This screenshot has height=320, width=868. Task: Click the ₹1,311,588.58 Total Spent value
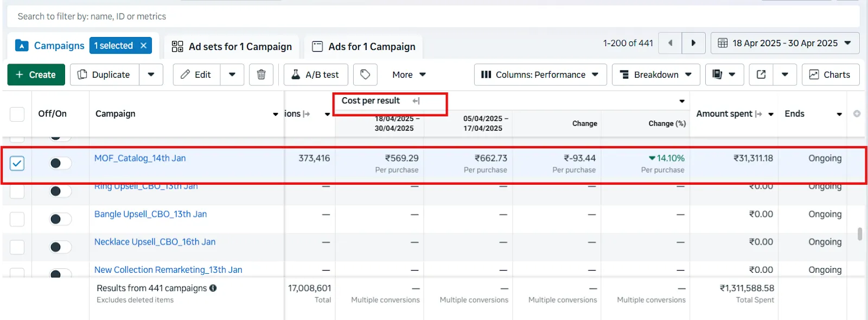746,288
